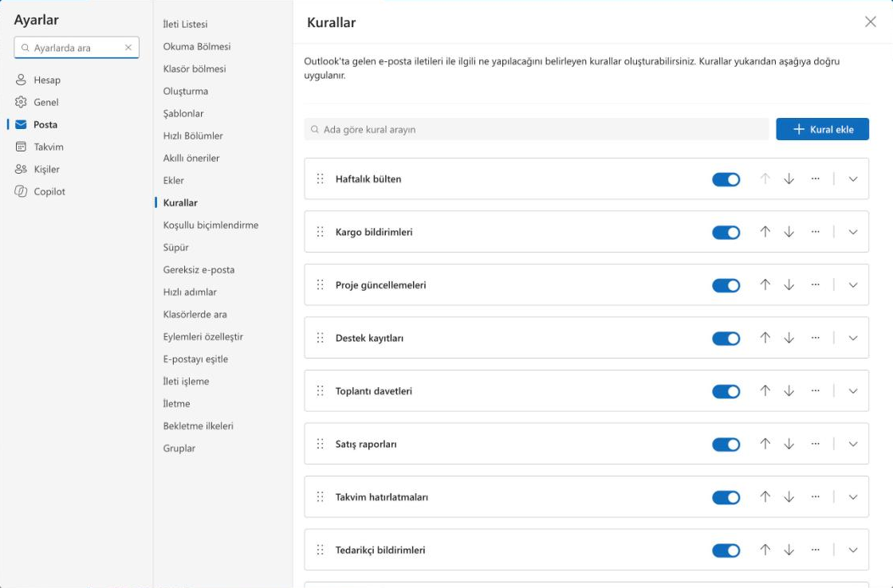Select Hızlı adımlar settings page
The width and height of the screenshot is (893, 588).
click(190, 292)
